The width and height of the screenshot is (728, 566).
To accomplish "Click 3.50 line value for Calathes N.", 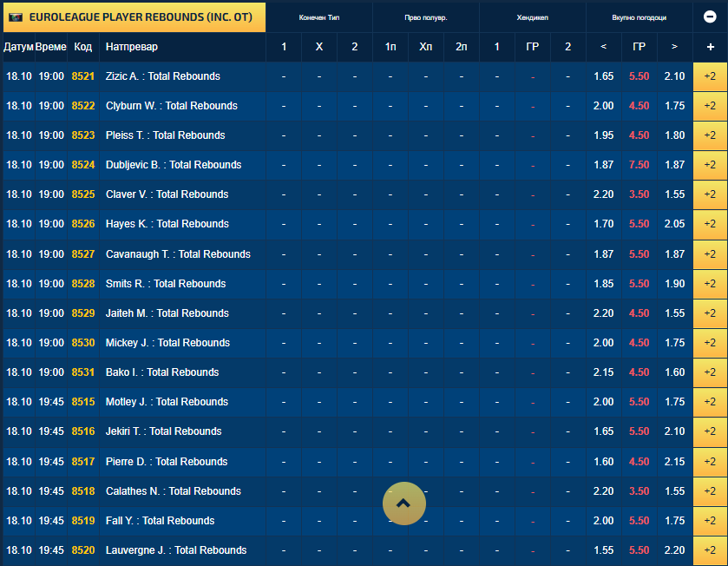I will (639, 491).
